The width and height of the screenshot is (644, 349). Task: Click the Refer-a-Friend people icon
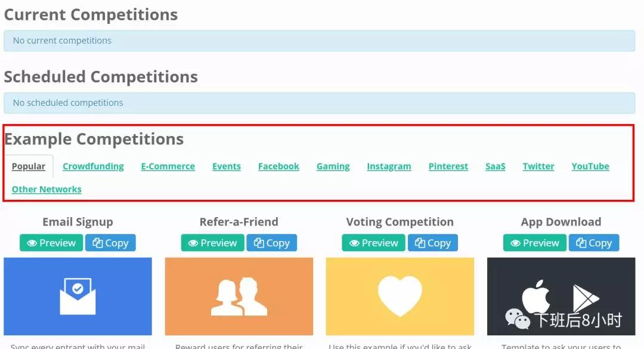pos(239,297)
